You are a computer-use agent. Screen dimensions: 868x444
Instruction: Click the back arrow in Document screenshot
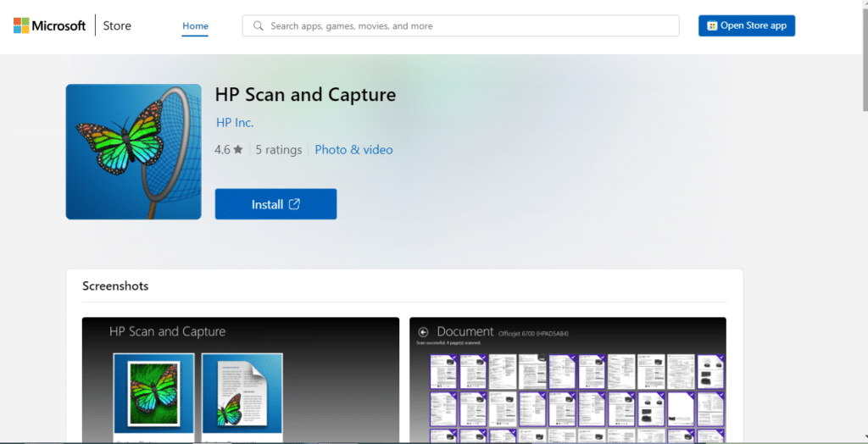pos(423,332)
